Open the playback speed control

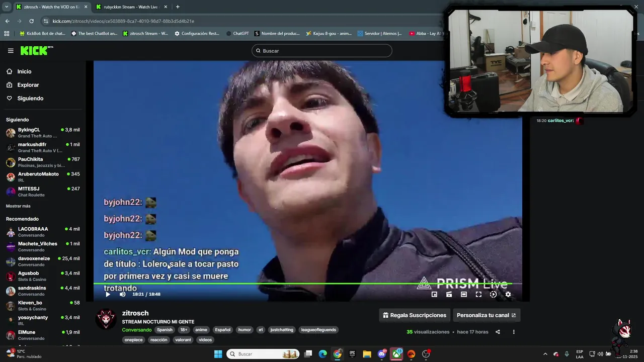tap(493, 295)
